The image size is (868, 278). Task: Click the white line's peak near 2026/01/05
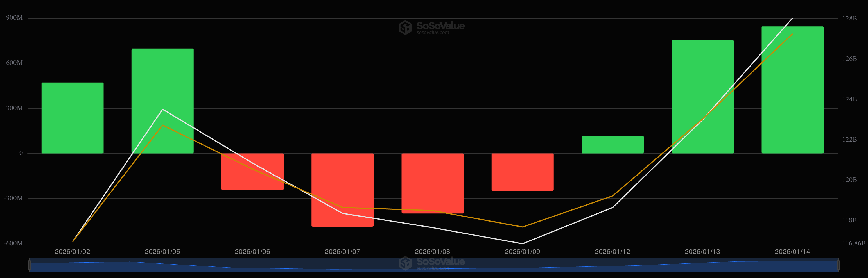[163, 110]
